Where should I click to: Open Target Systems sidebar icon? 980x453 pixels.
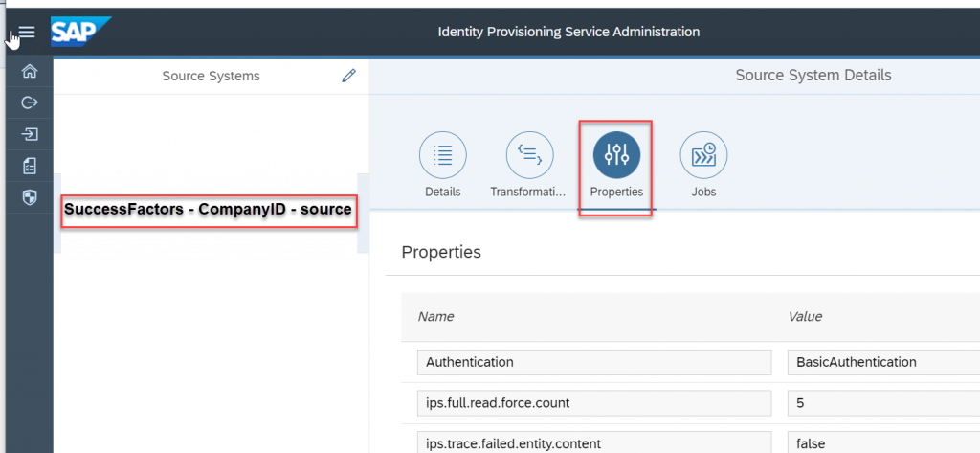30,134
